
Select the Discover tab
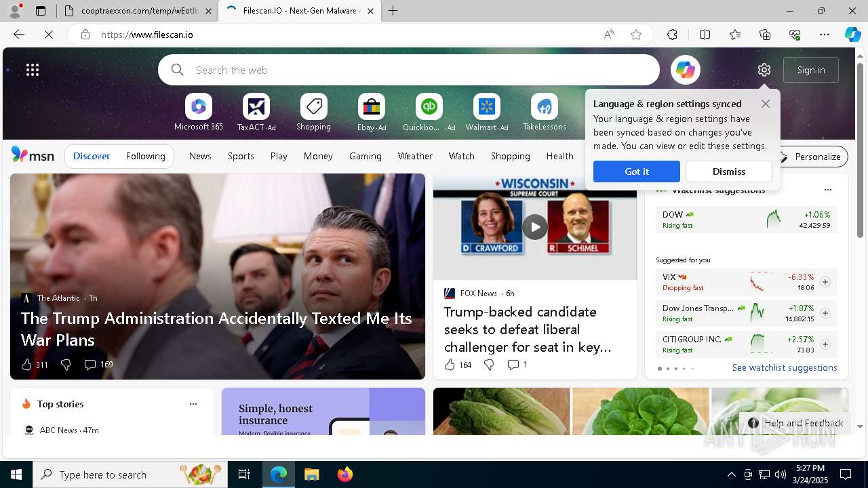click(x=92, y=156)
